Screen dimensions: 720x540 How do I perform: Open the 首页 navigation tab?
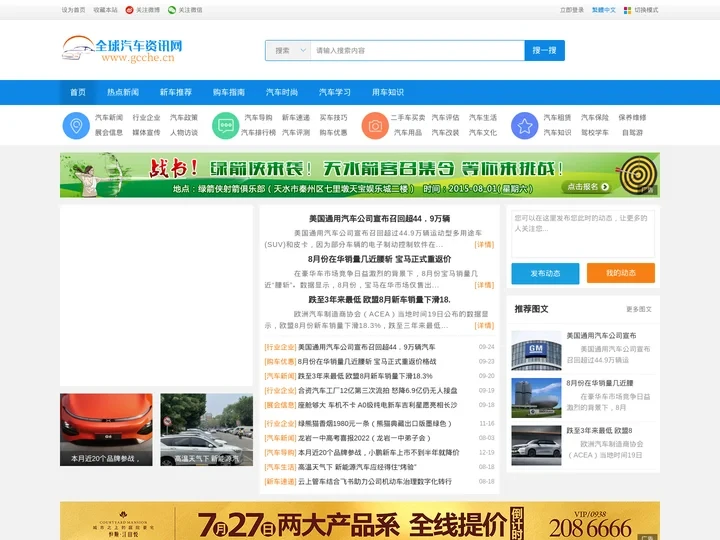[78, 92]
